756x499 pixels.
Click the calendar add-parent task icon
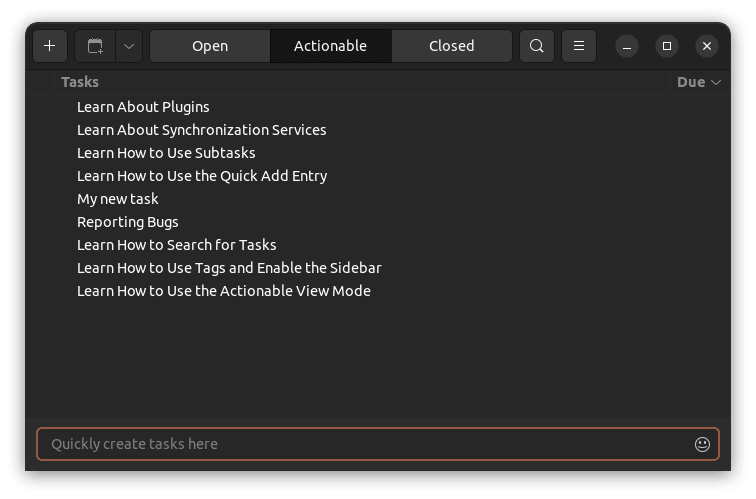tap(95, 46)
